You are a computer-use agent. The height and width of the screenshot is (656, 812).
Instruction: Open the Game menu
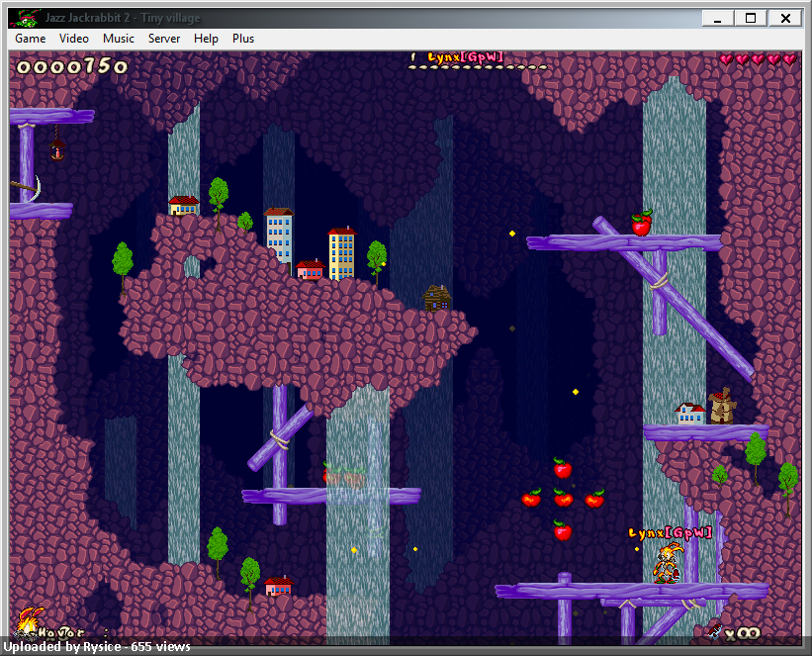(x=30, y=39)
